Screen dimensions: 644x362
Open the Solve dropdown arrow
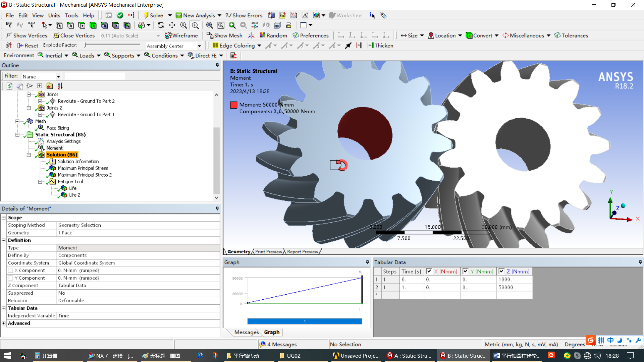[x=170, y=15]
